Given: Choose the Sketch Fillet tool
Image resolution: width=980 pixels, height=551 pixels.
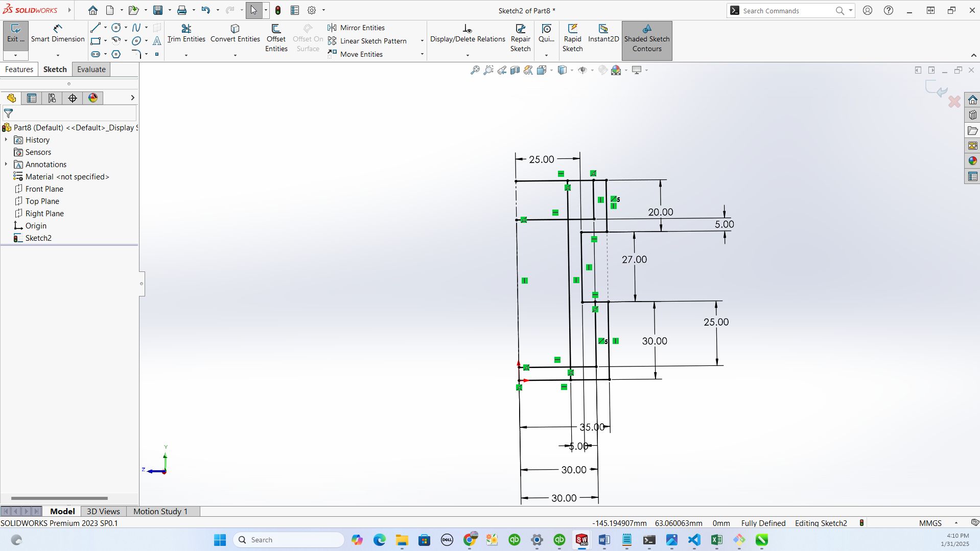Looking at the screenshot, I should coord(136,54).
